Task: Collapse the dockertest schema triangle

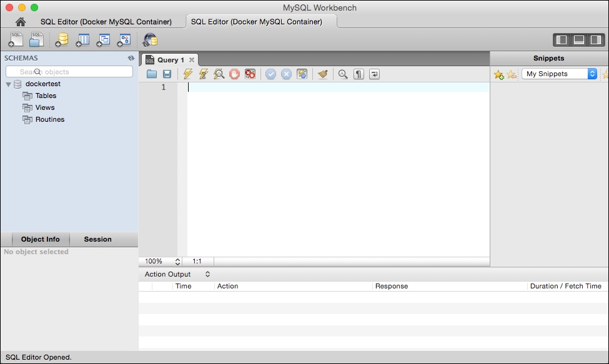Action: (8, 84)
